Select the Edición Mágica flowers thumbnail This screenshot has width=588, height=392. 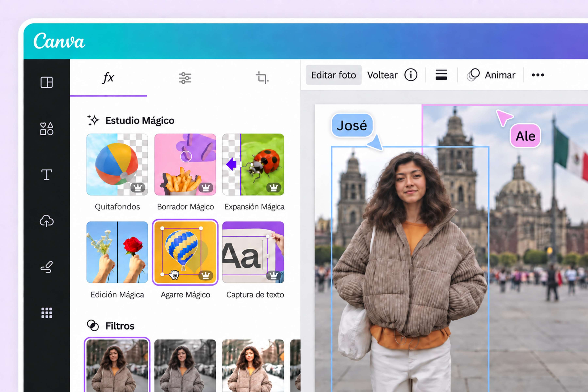(117, 252)
